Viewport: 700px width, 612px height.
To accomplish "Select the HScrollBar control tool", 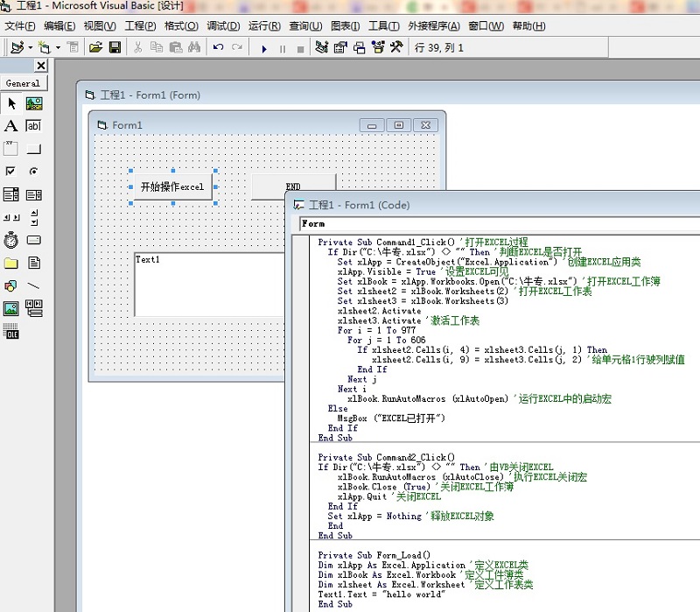I will pos(11,217).
